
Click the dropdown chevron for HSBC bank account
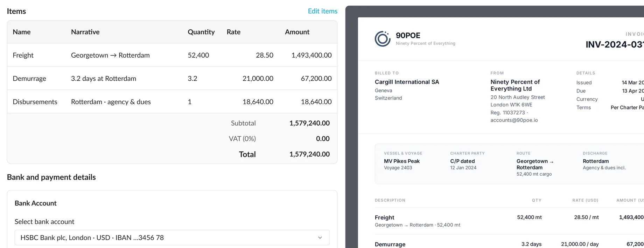coord(320,238)
